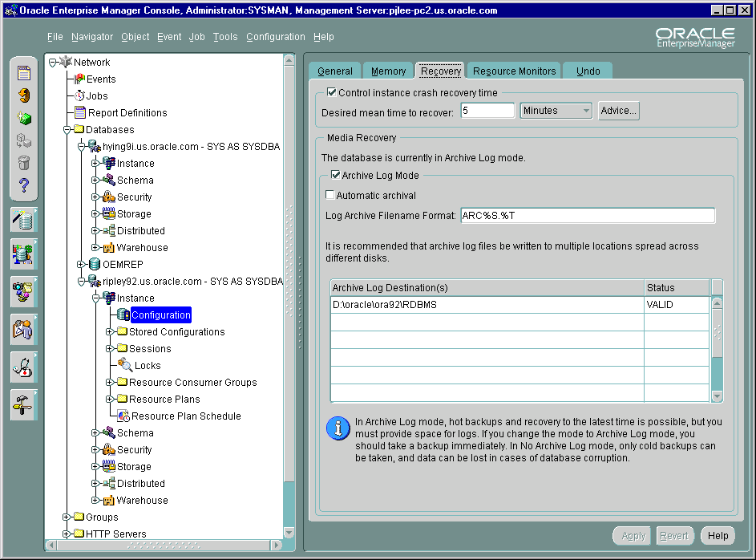Toggle Control instance crash recovery time checkbox

point(332,93)
